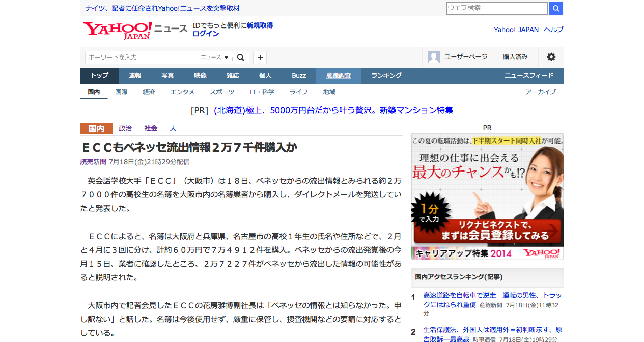Select the 国内 category
Screen dimensions: 644x342
[94, 92]
